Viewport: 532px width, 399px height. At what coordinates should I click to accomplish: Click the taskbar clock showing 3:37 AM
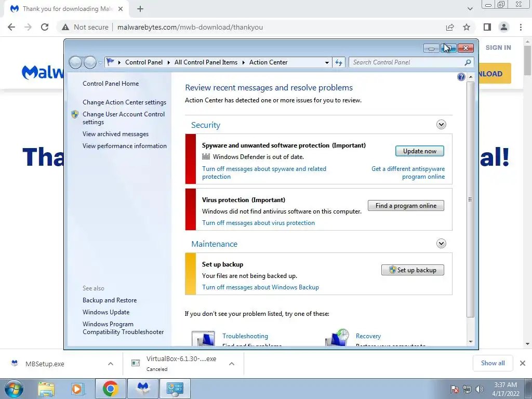pyautogui.click(x=506, y=389)
